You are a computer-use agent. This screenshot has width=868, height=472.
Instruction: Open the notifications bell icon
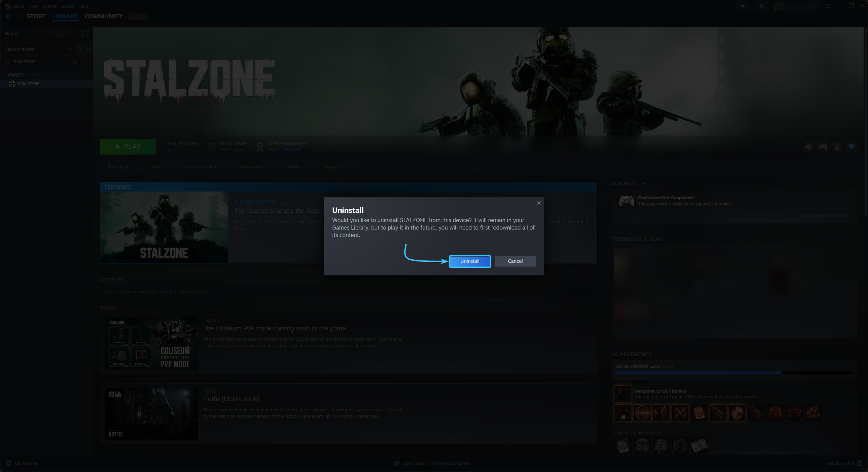click(762, 6)
